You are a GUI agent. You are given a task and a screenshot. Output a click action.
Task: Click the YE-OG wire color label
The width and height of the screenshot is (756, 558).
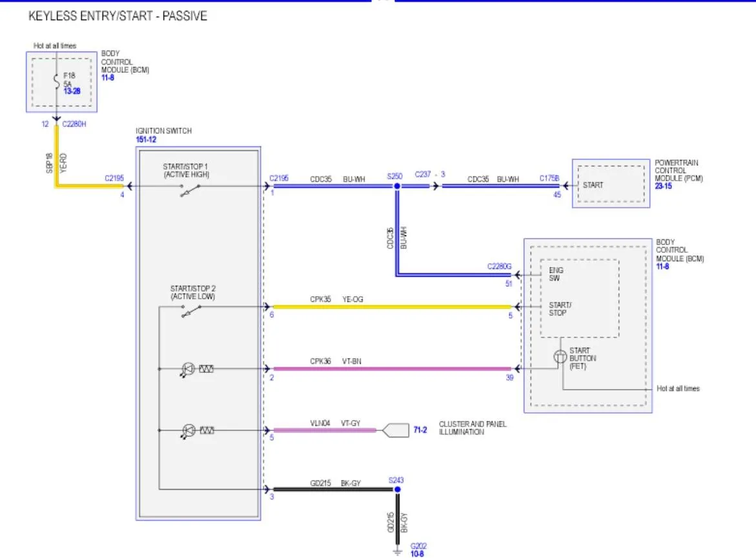[x=352, y=299]
